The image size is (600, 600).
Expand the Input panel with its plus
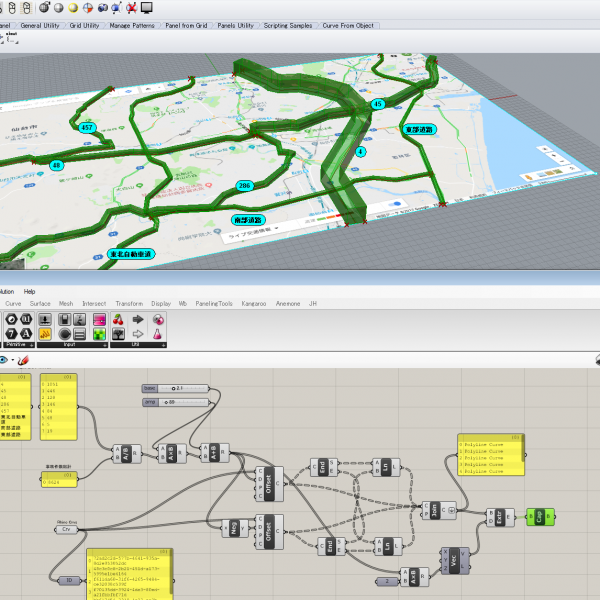click(105, 345)
